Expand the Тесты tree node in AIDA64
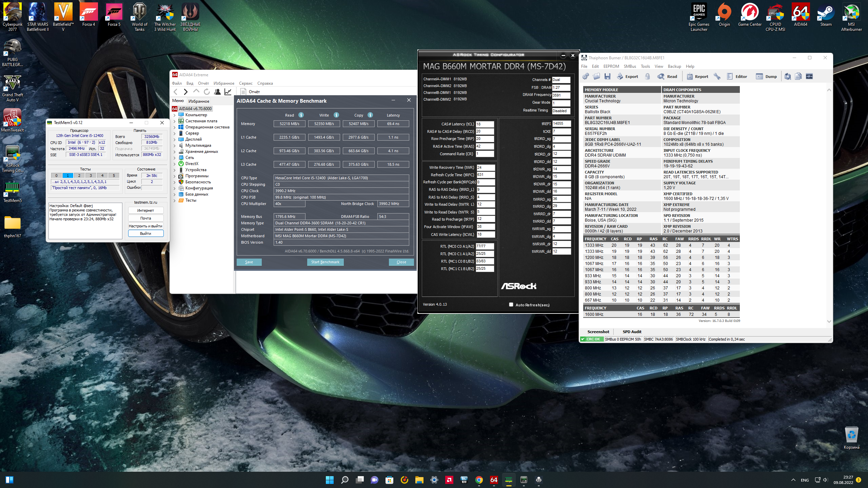Image resolution: width=868 pixels, height=488 pixels. pos(175,201)
